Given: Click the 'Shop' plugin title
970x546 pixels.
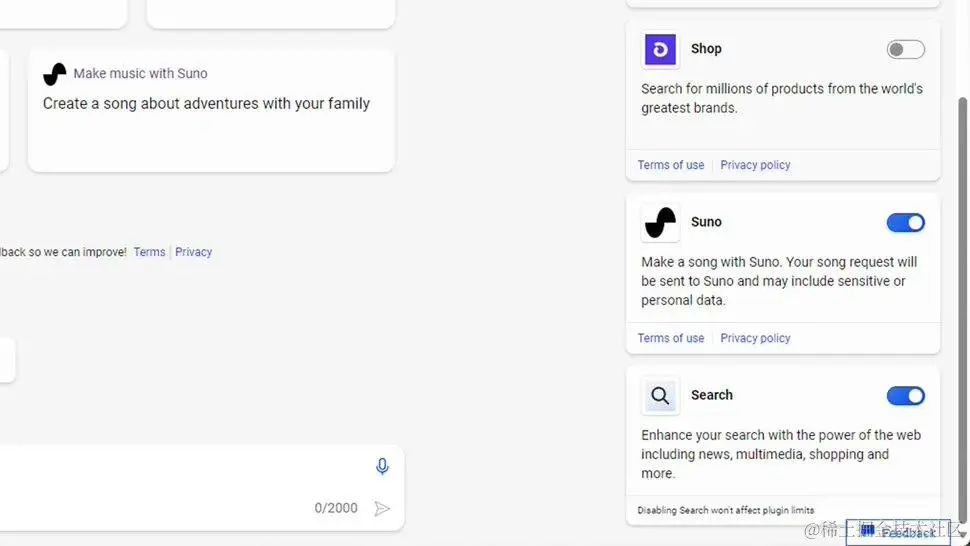Looking at the screenshot, I should 706,49.
